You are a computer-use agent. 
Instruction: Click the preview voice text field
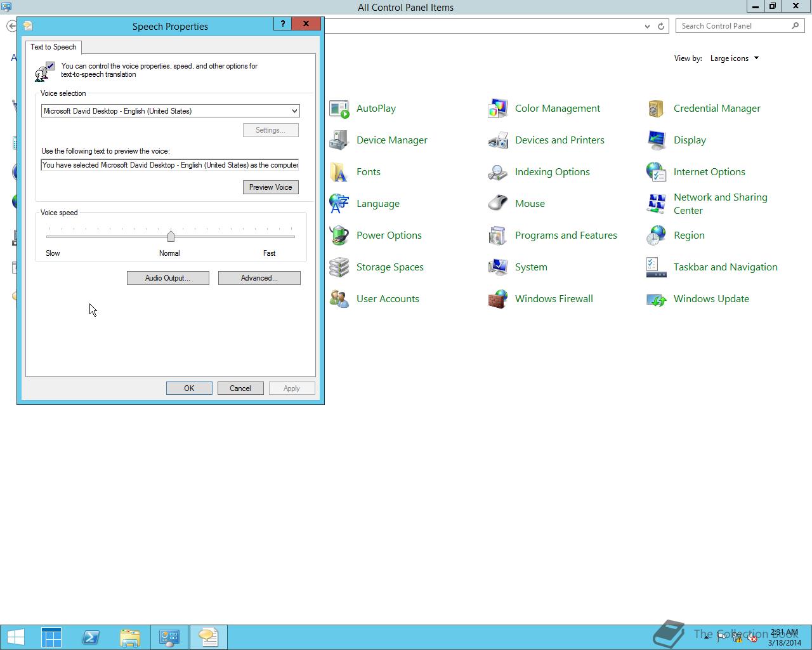(x=170, y=165)
